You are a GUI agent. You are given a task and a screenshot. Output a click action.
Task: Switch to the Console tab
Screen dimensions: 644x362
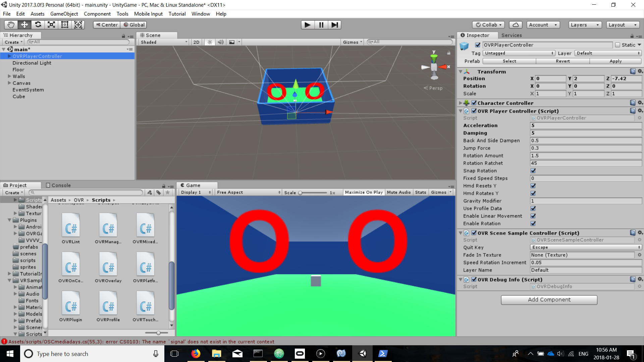58,185
